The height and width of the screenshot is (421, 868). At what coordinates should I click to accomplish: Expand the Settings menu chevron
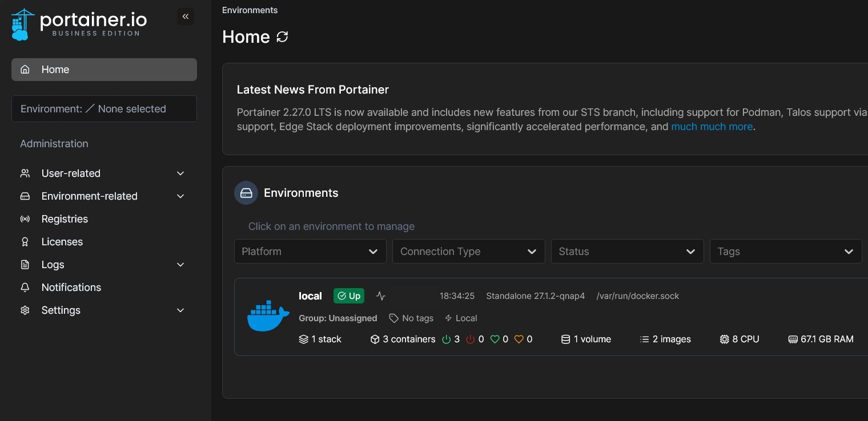tap(180, 310)
